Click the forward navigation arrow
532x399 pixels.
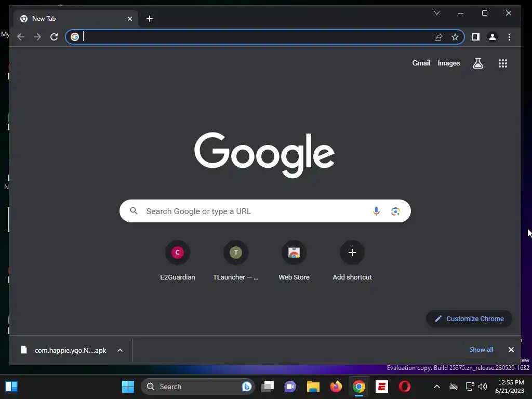coord(37,37)
